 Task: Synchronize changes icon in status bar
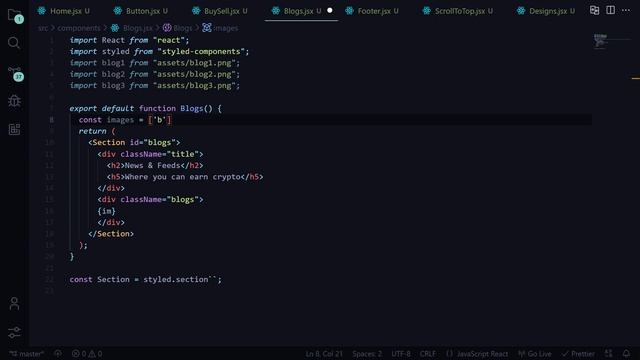[58, 354]
